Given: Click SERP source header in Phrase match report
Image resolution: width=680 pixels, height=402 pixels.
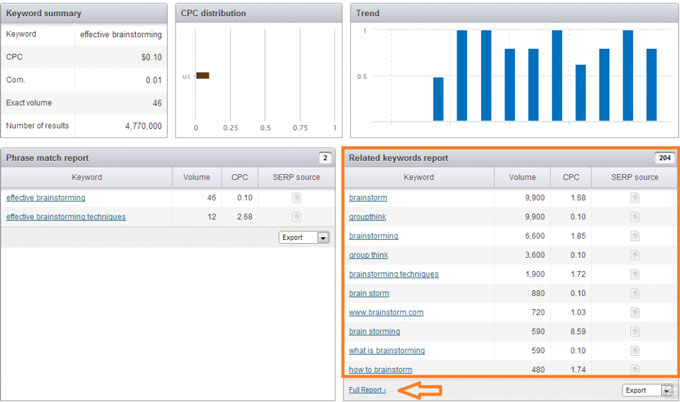Looking at the screenshot, I should (x=296, y=177).
